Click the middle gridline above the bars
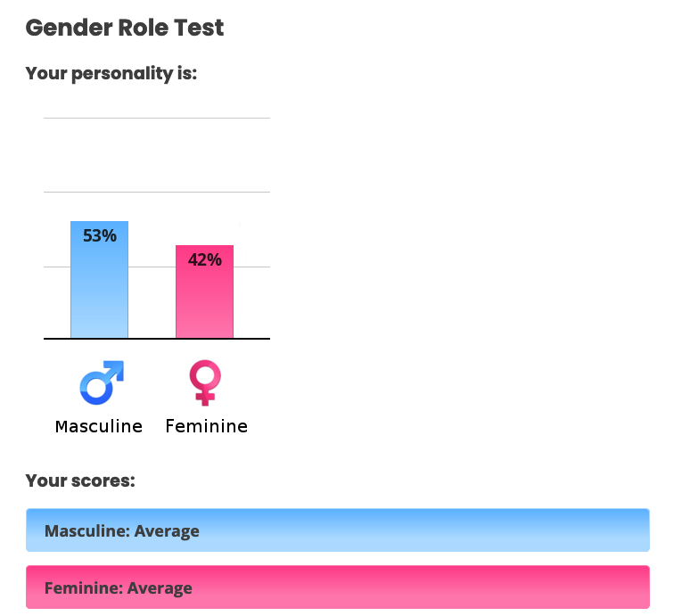 [157, 192]
